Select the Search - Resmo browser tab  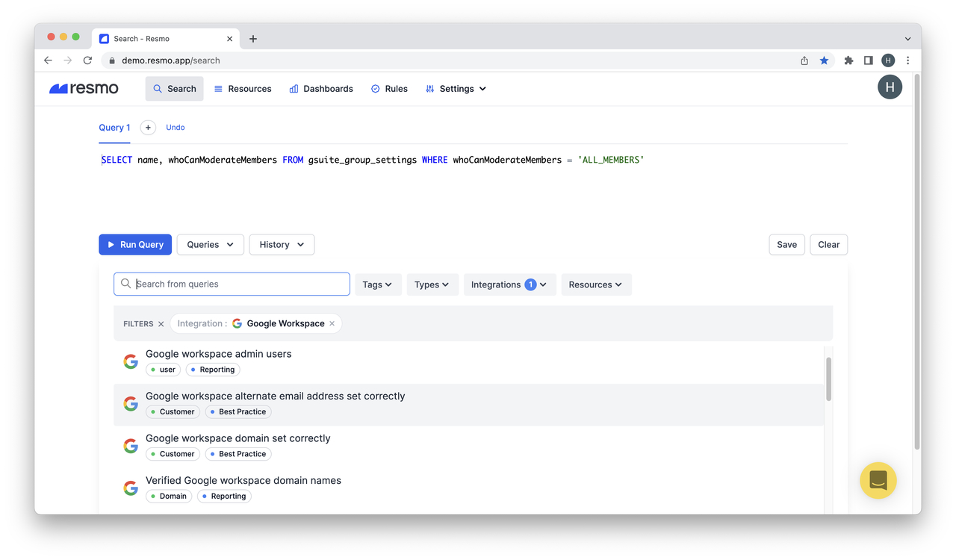166,39
